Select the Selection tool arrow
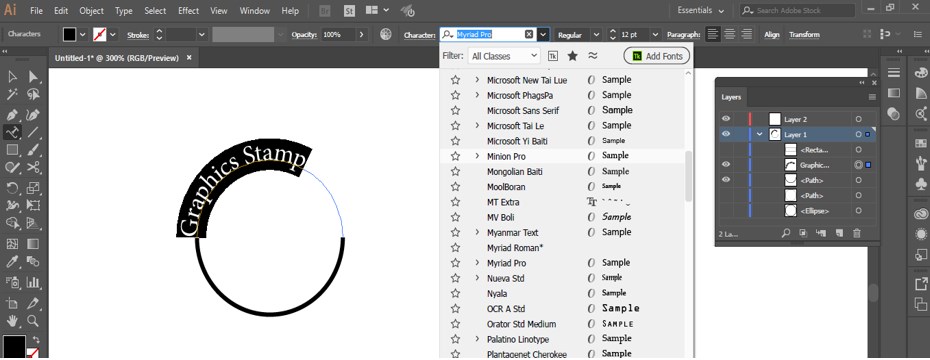 pos(12,77)
